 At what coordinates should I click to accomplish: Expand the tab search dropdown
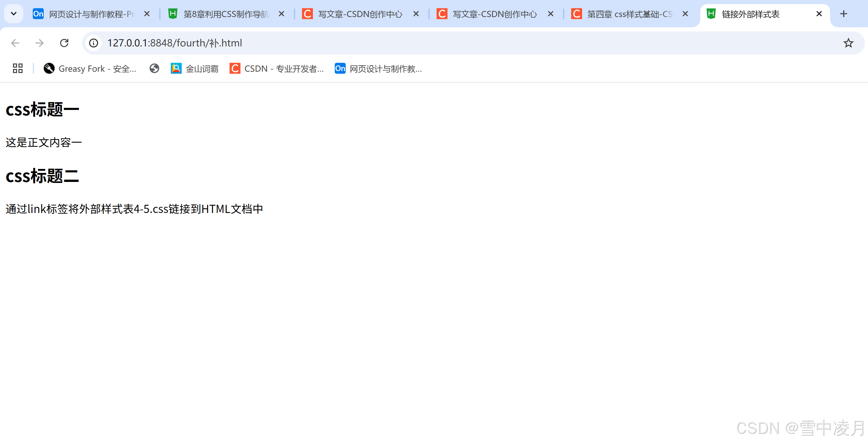point(14,14)
